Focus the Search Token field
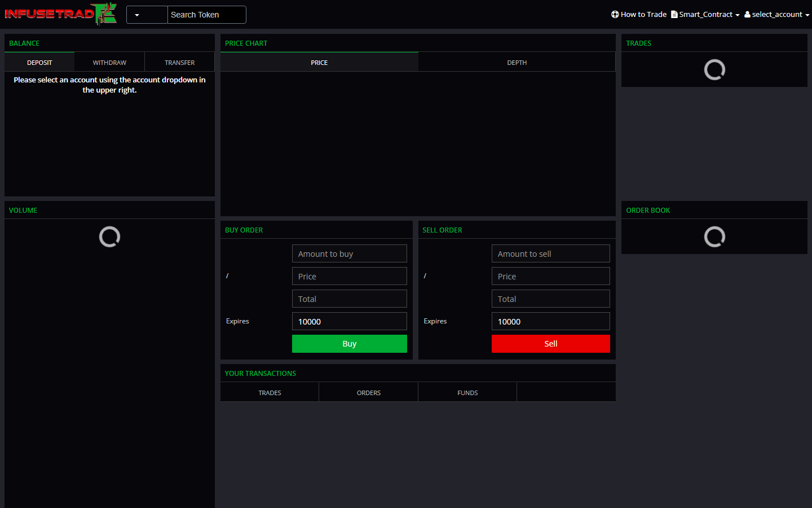The height and width of the screenshot is (508, 812). tap(207, 15)
